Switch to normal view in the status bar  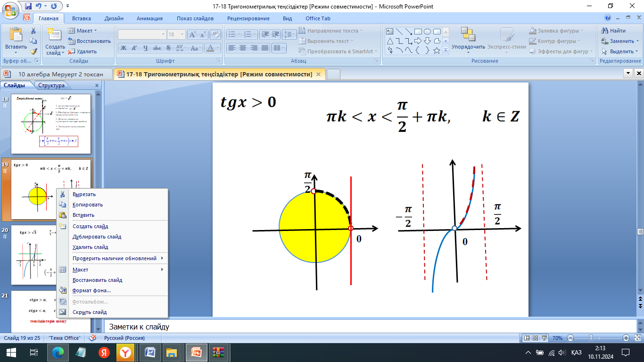[x=527, y=338]
